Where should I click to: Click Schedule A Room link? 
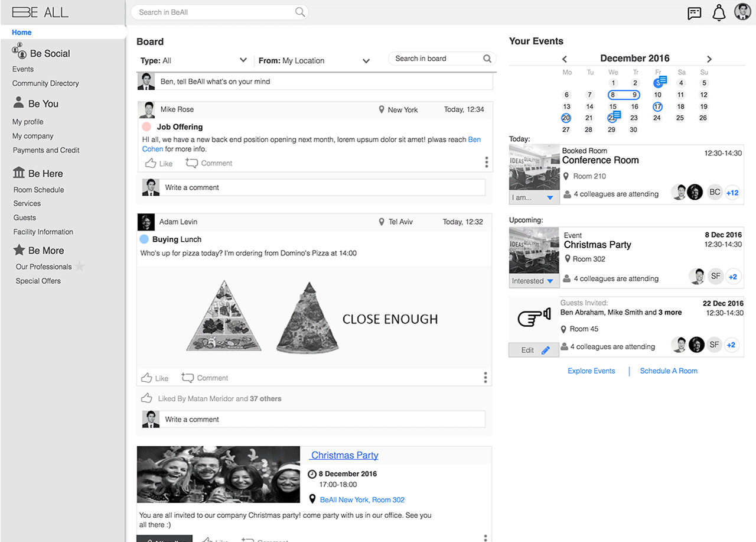[669, 371]
